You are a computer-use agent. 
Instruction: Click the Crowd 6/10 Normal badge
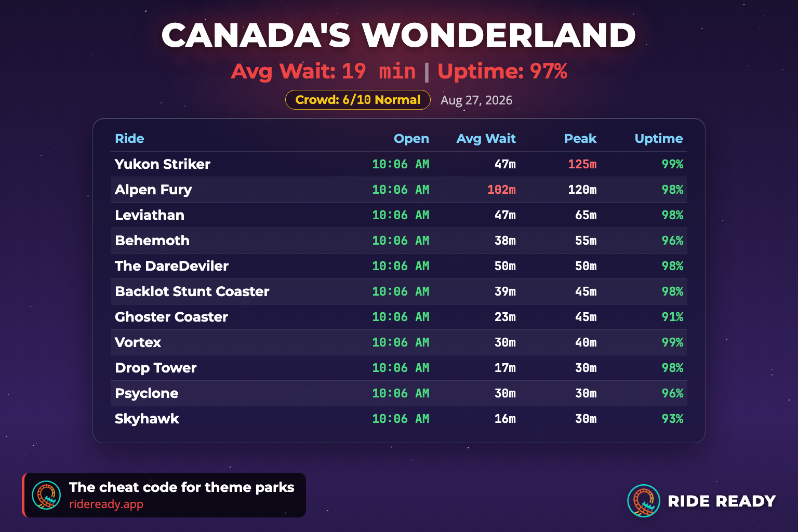coord(358,100)
